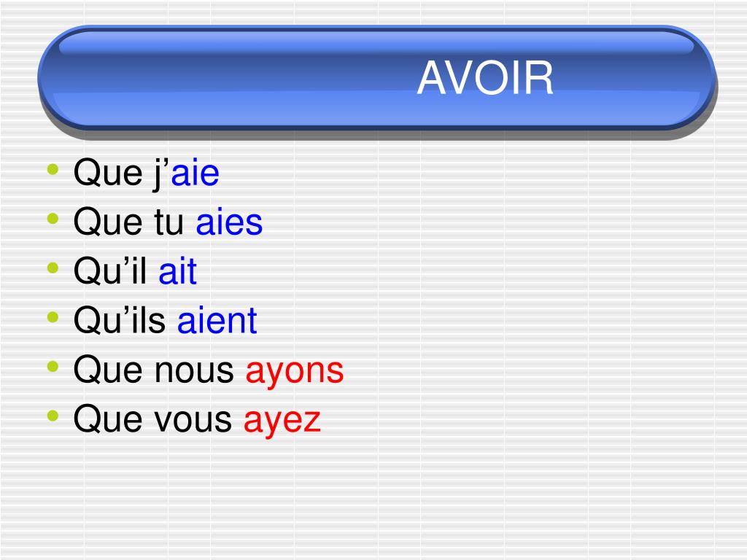The height and width of the screenshot is (560, 747).
Task: Click the text Que nous
Action: (153, 370)
